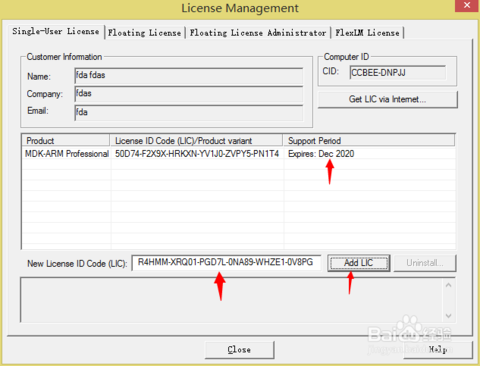Switch to the Floating License tab

click(145, 33)
